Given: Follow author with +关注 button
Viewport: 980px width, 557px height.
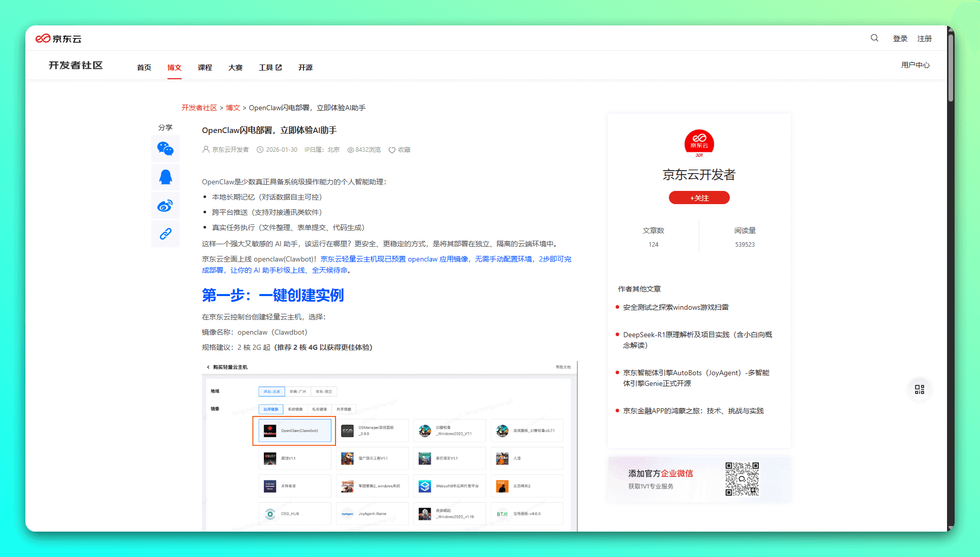Looking at the screenshot, I should 699,198.
